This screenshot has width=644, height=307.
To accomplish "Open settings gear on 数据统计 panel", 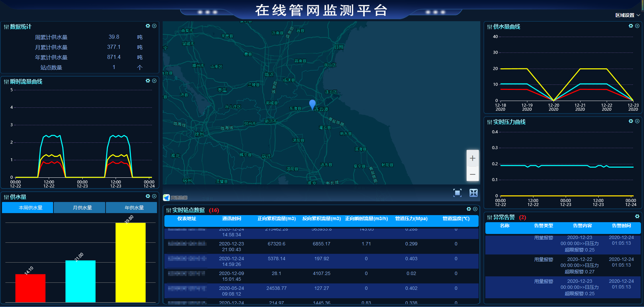I will tap(148, 26).
